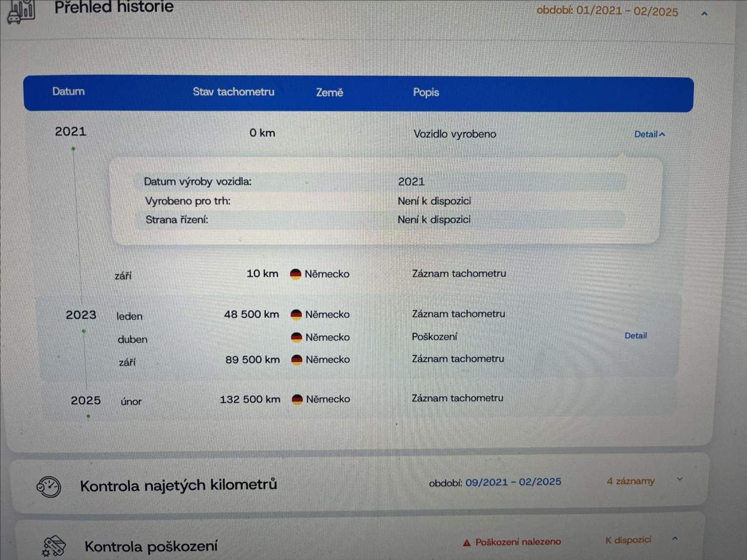Open Detail for the Poškození record
Image resolution: width=747 pixels, height=560 pixels.
[x=636, y=335]
